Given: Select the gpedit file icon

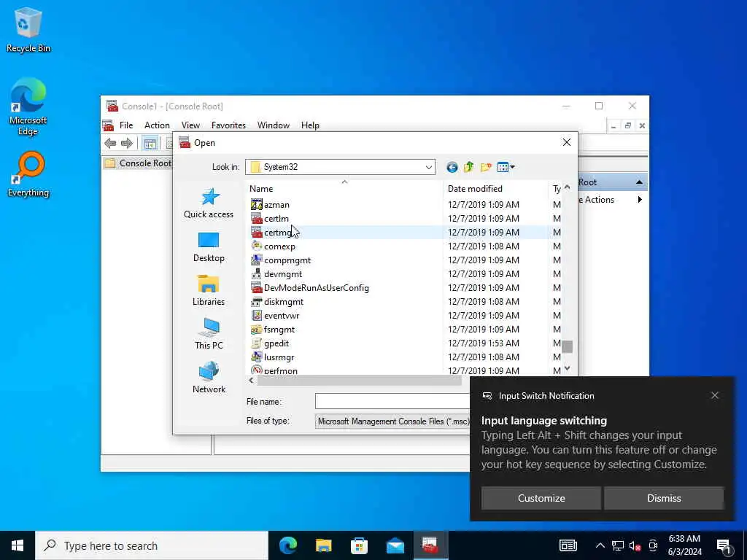Looking at the screenshot, I should click(x=256, y=343).
